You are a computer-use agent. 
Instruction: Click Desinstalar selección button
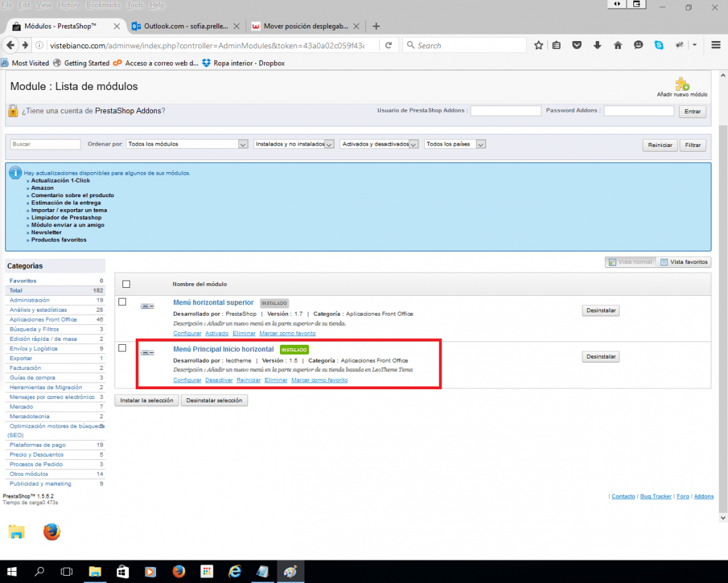tap(214, 400)
